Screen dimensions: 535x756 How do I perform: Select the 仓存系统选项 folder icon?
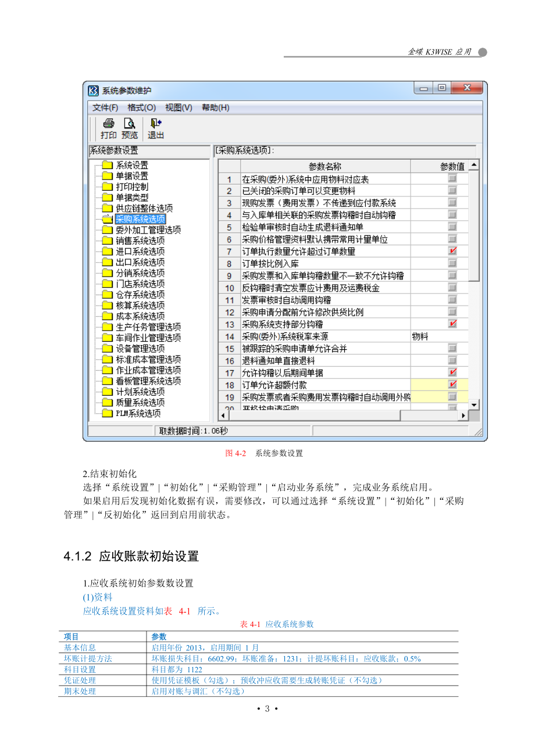tap(107, 295)
